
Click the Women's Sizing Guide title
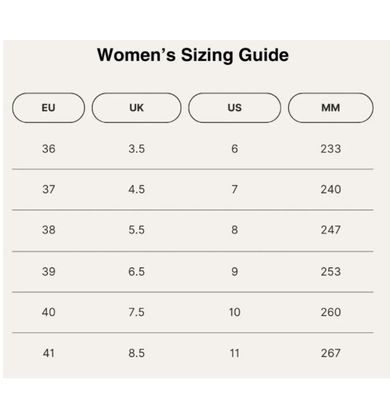[193, 55]
